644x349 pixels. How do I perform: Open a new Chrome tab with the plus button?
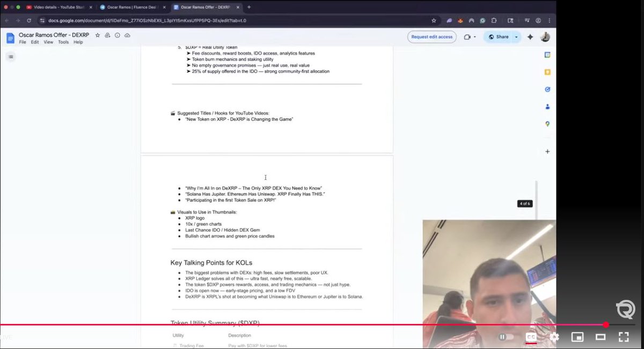249,7
